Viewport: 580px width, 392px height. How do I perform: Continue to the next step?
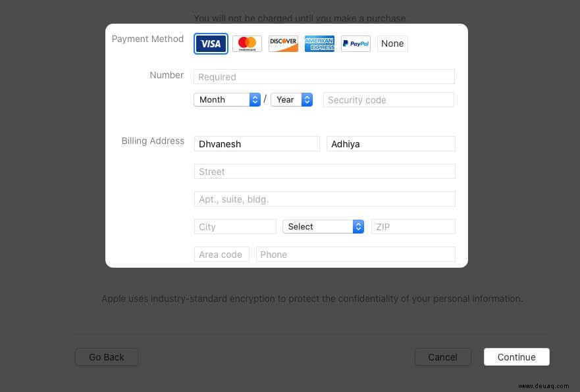point(516,357)
